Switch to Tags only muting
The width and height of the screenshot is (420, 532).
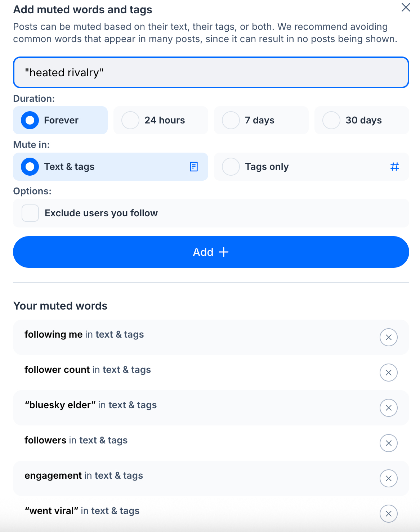pos(311,167)
